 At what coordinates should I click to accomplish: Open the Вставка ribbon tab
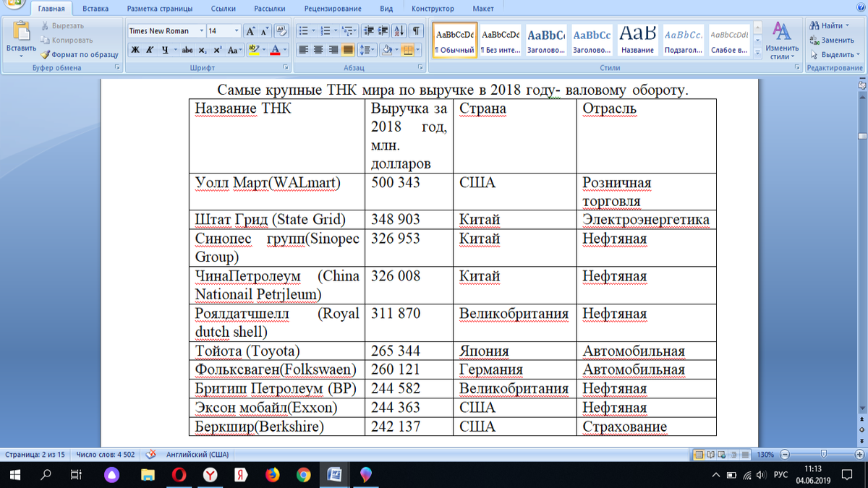[95, 9]
